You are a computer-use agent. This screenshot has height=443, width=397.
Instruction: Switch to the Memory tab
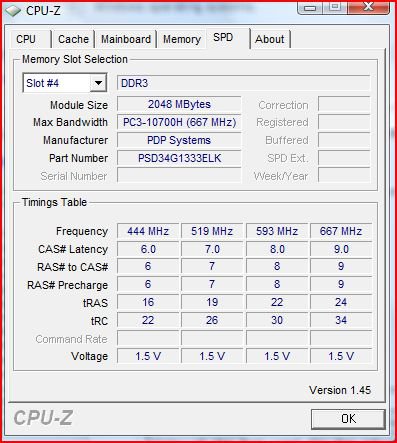point(182,39)
